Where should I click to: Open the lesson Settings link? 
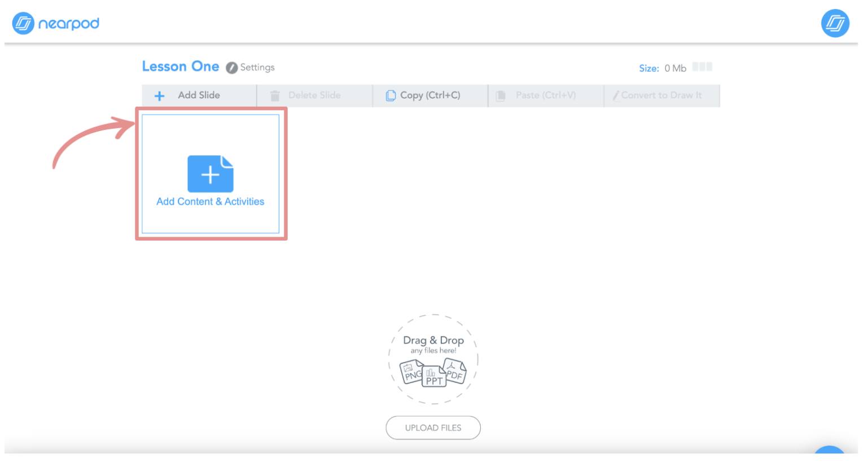point(257,67)
